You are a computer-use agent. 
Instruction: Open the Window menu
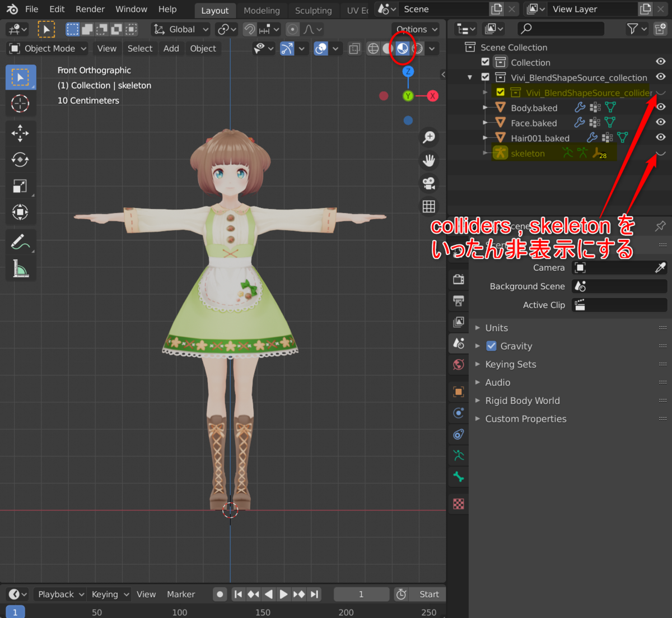coord(131,10)
